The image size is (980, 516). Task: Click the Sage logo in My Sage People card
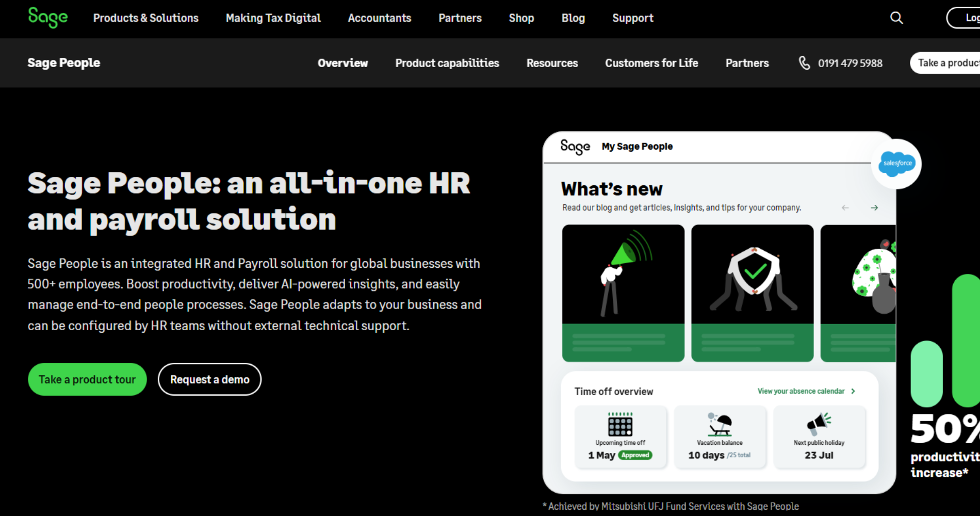point(575,147)
